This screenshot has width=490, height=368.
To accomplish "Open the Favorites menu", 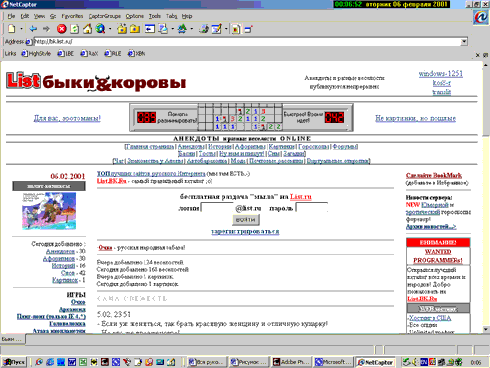I will coord(72,16).
